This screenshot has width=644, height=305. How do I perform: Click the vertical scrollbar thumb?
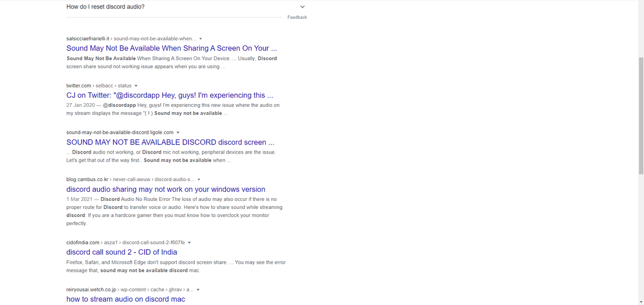(641, 115)
